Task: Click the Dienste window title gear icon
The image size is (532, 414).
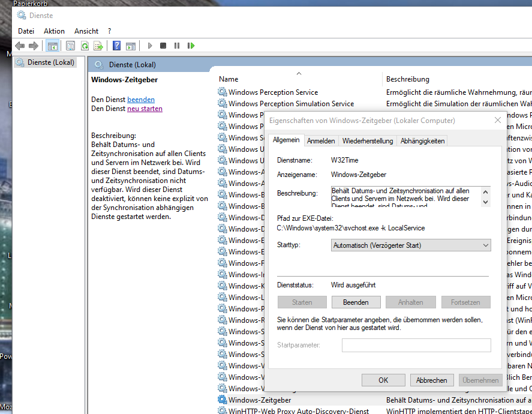Action: [x=22, y=15]
